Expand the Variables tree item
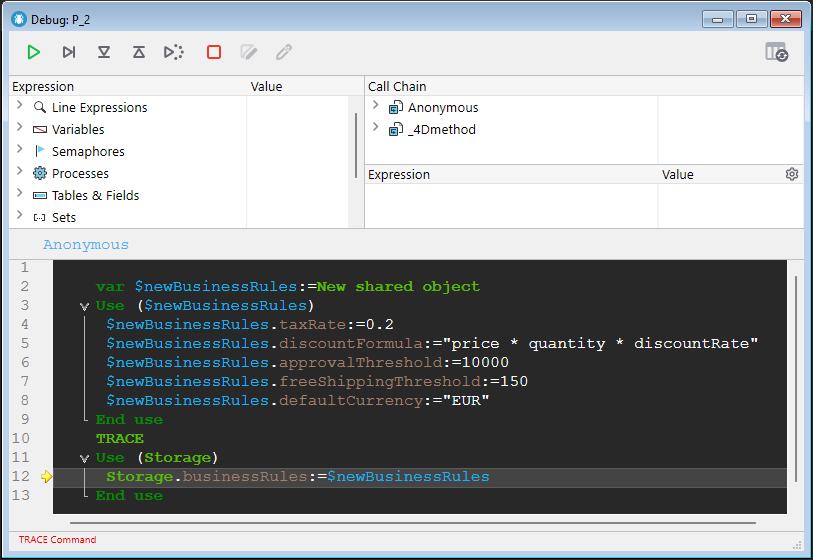Viewport: 813px width, 560px height. pyautogui.click(x=20, y=129)
